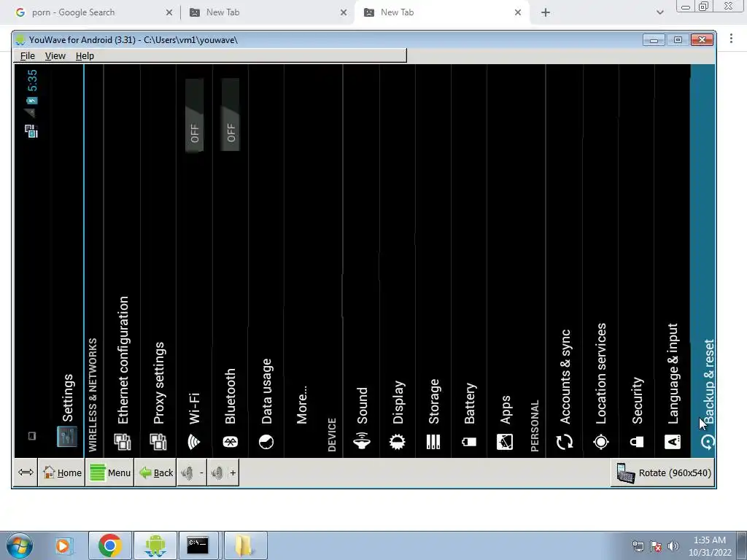Viewport: 747px width, 560px height.
Task: Open the Display settings entry
Action: coord(398,261)
